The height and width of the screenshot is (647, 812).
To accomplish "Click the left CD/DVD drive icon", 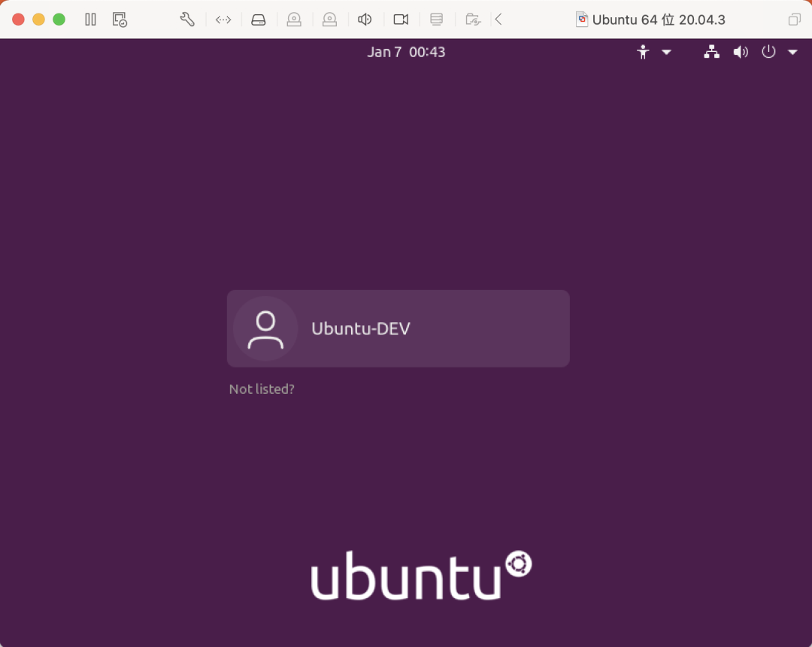I will click(294, 20).
